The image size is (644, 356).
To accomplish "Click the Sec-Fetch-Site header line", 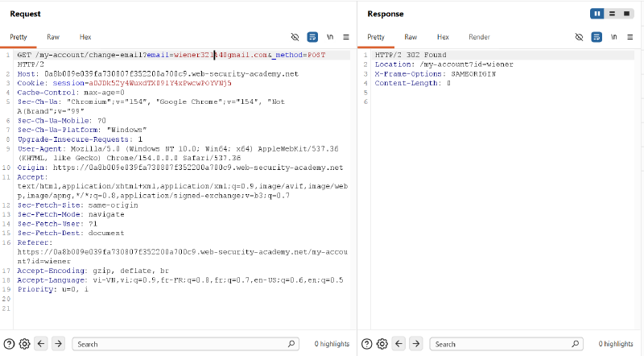I will pos(77,205).
